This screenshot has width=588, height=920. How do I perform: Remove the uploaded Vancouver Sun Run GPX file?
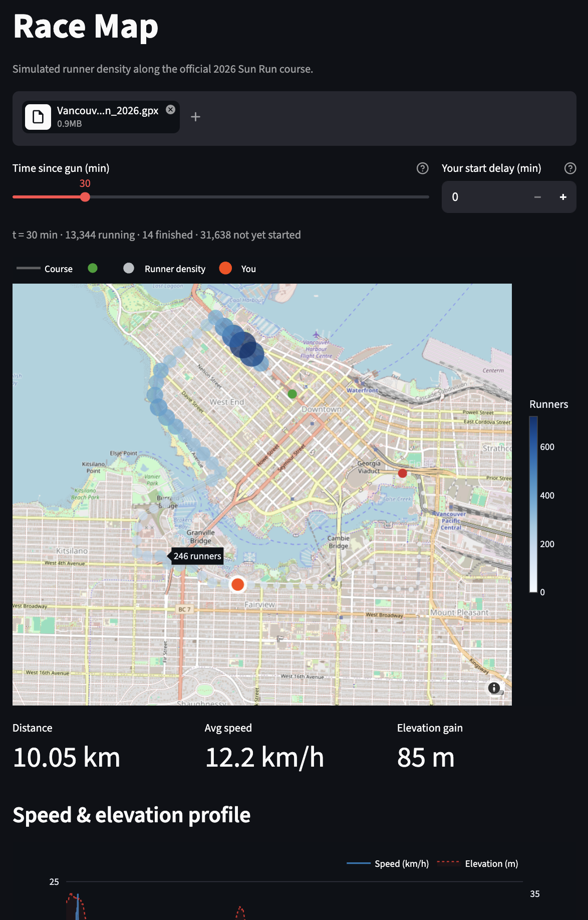[x=171, y=110]
